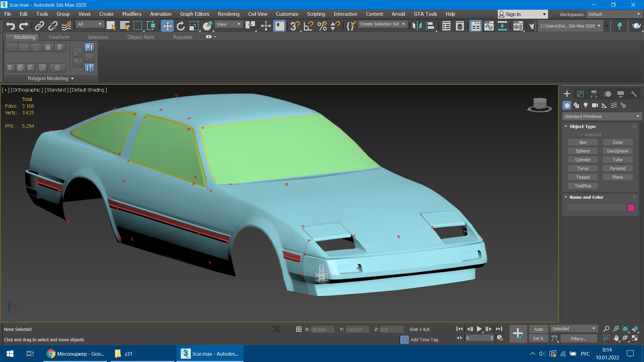Click the Undo arrow icon
Image resolution: width=644 pixels, height=362 pixels.
10,26
